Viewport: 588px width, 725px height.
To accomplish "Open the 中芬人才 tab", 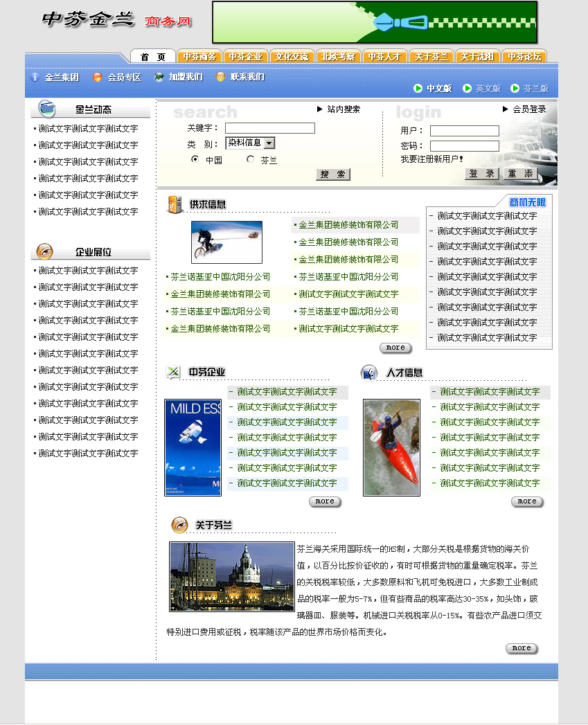I will click(384, 56).
